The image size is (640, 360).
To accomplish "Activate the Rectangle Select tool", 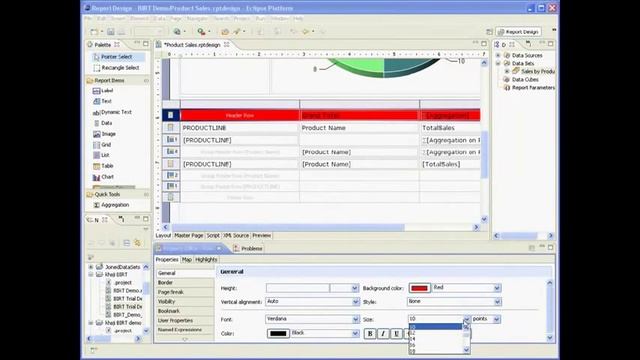I will point(116,68).
